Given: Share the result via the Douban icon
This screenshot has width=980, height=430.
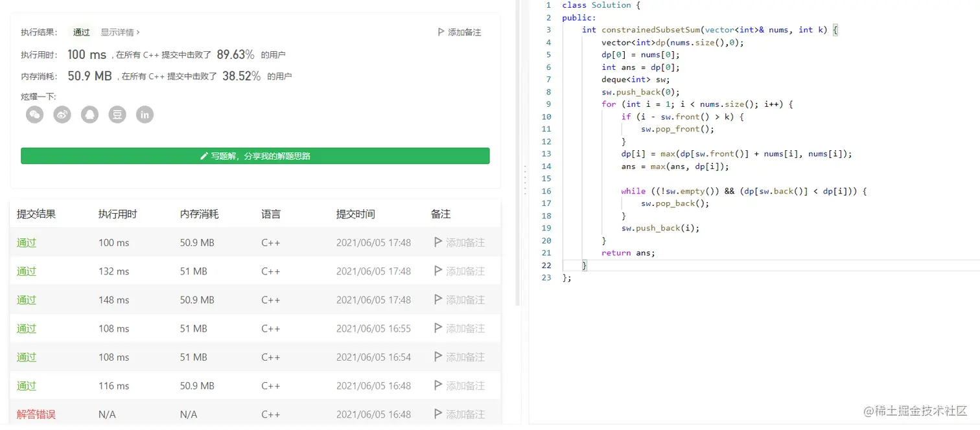Looking at the screenshot, I should (117, 115).
